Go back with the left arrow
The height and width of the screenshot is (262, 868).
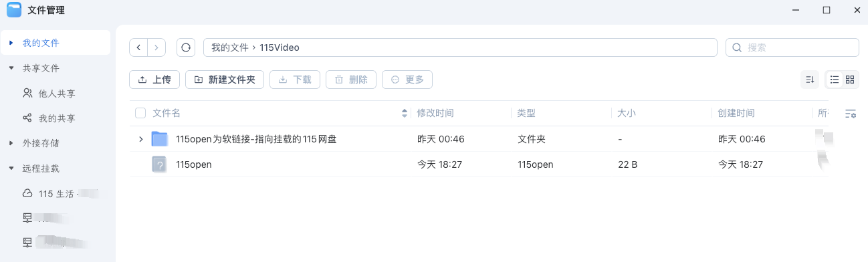(x=138, y=47)
